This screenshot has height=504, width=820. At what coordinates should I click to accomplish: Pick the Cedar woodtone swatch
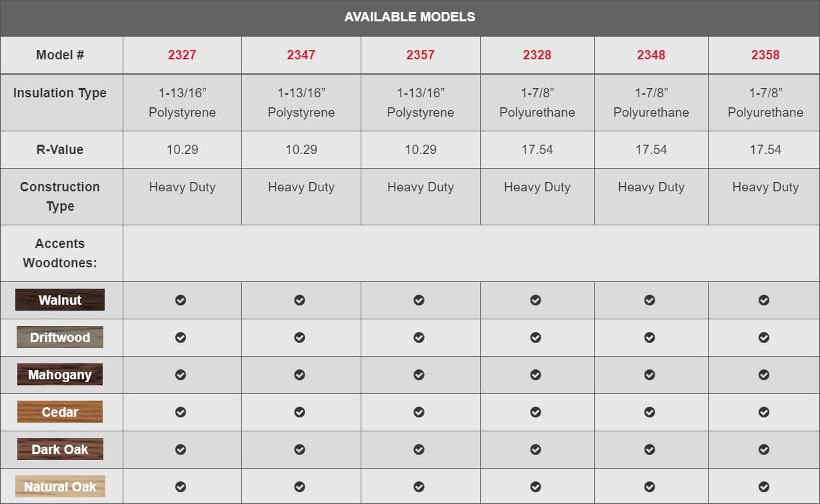click(60, 412)
